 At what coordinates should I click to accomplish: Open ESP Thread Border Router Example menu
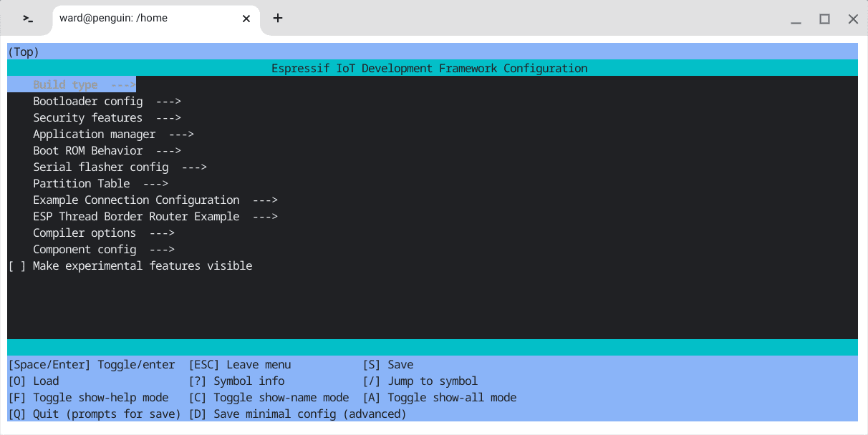(x=155, y=217)
